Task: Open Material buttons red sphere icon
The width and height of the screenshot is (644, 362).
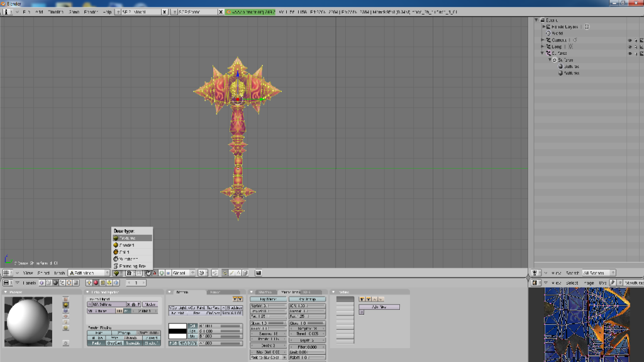Action: [x=96, y=283]
